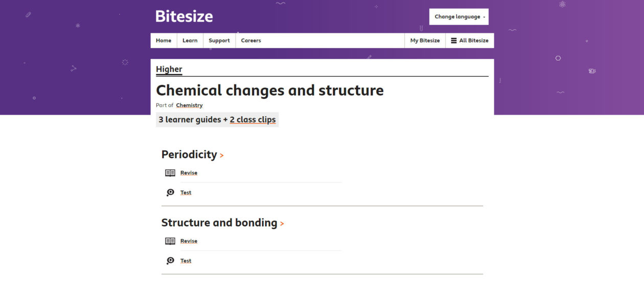Screen dimensions: 644x283
Task: Expand the Periodicity topic arrow
Action: click(x=222, y=155)
